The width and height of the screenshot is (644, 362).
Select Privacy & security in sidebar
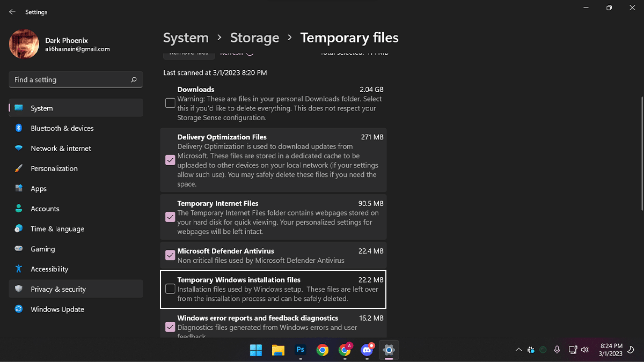(x=58, y=289)
